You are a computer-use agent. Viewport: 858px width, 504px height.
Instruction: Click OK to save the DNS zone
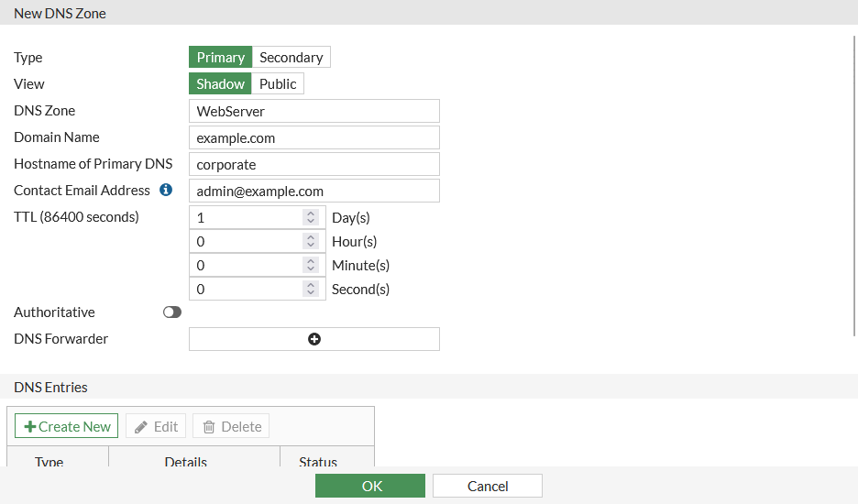370,486
